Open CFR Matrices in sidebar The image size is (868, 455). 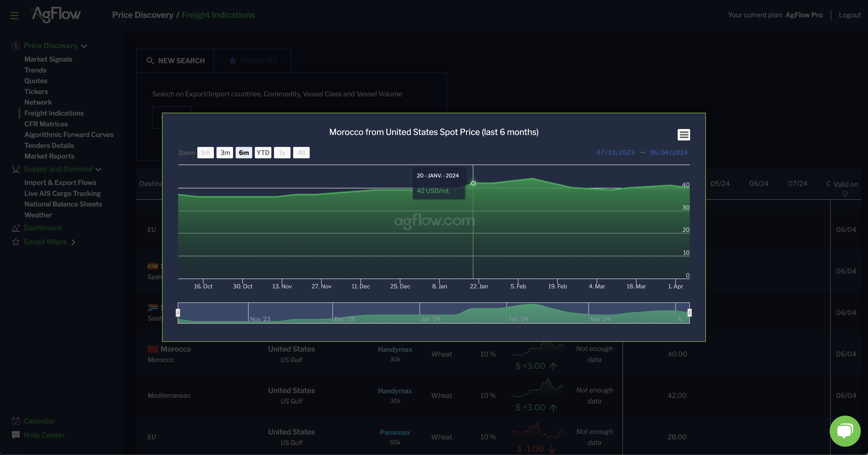[46, 124]
